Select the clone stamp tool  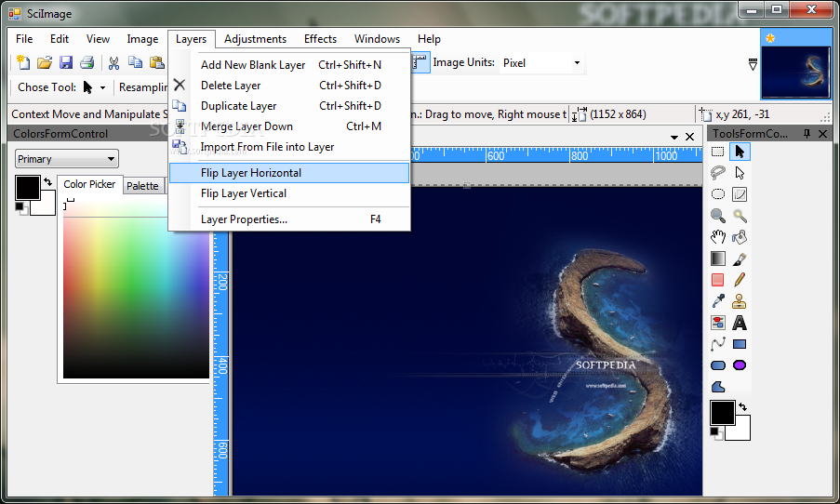[x=740, y=301]
